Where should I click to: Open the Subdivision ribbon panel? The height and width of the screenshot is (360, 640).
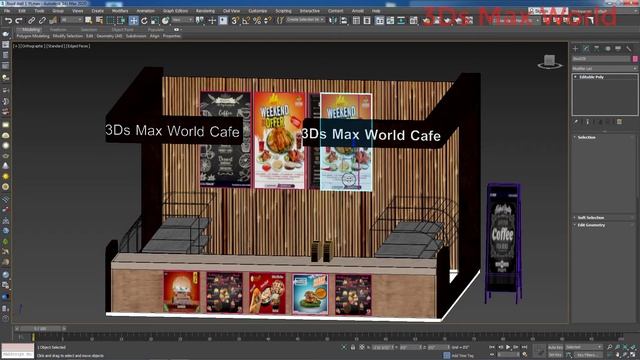click(x=136, y=36)
